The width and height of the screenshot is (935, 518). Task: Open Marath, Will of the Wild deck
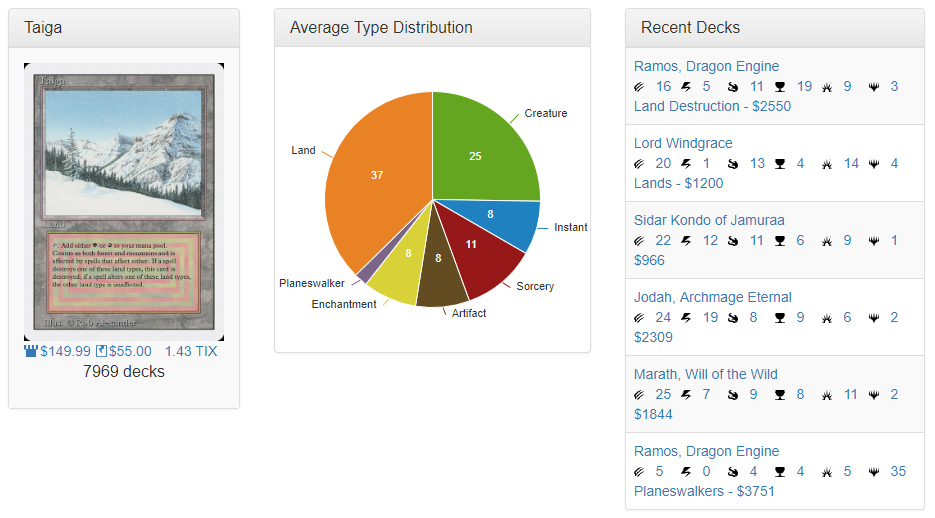[x=705, y=374]
